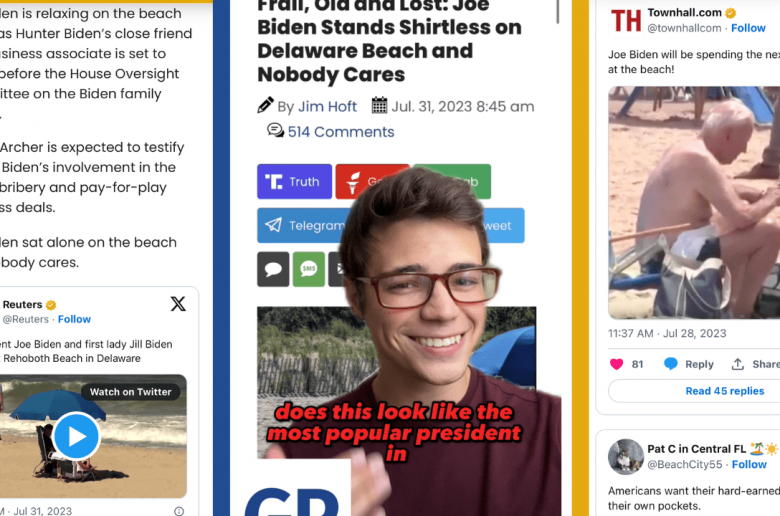The width and height of the screenshot is (780, 516).
Task: Click the green SMS share icon
Action: click(x=308, y=269)
